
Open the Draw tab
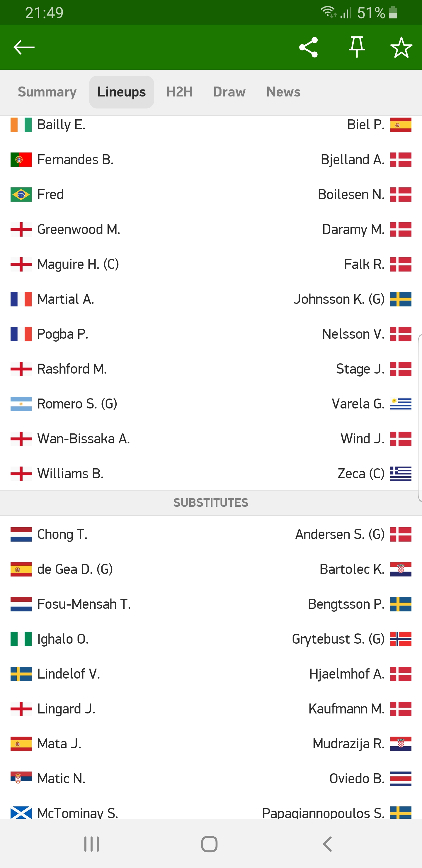tap(229, 92)
